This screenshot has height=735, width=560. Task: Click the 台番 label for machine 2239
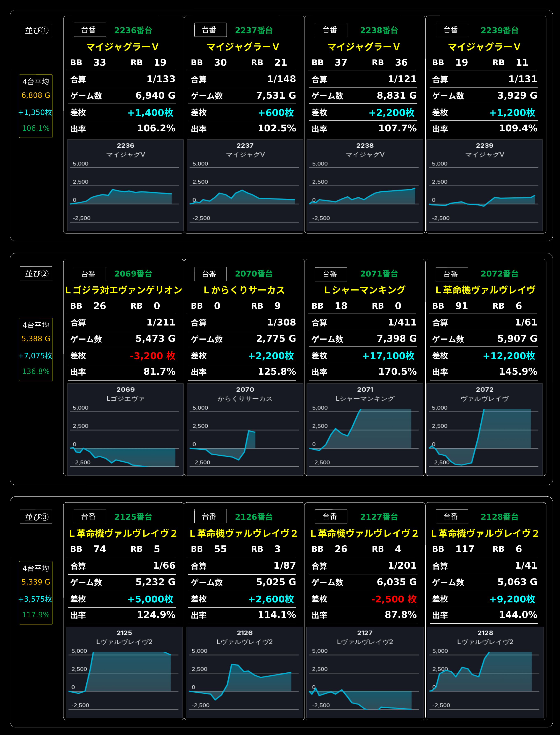click(452, 30)
